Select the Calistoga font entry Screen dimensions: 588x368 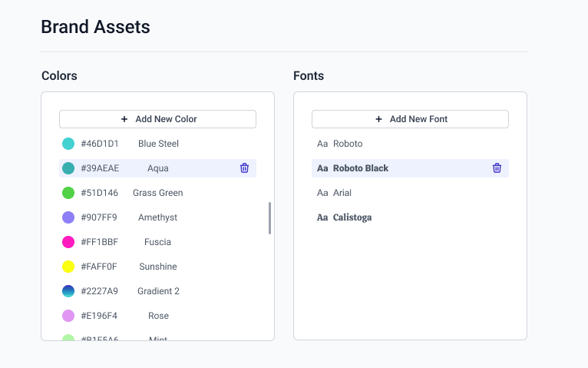352,217
